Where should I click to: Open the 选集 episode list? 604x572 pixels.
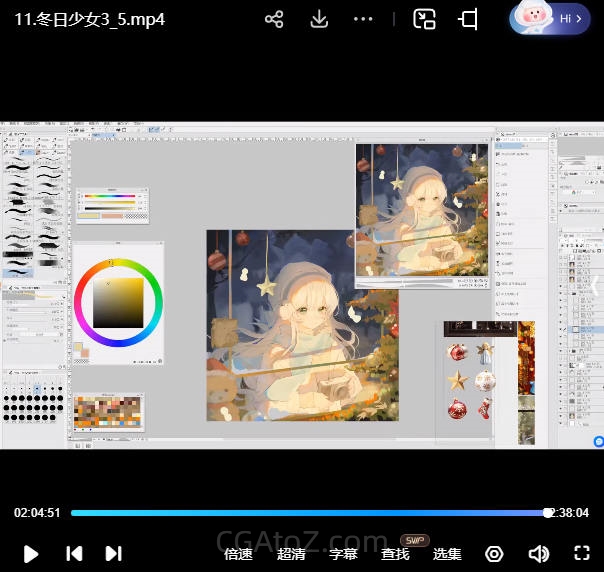(447, 554)
